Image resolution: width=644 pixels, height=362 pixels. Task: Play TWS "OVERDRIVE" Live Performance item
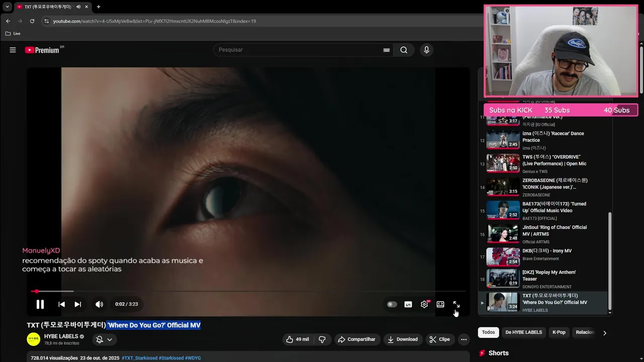pos(543,163)
